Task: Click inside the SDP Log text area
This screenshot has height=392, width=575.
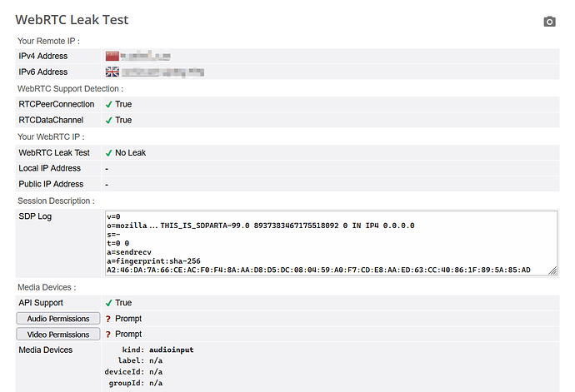Action: pos(331,243)
